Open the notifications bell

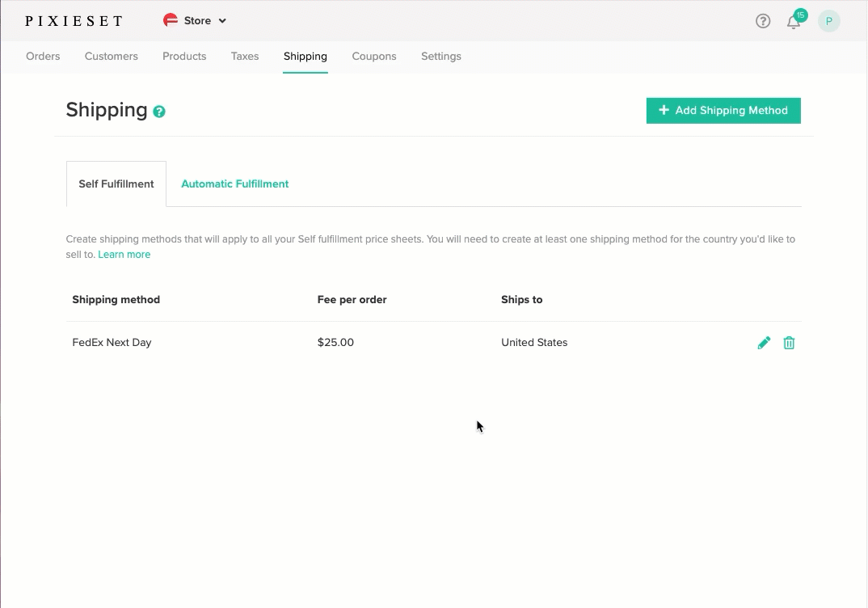(794, 21)
